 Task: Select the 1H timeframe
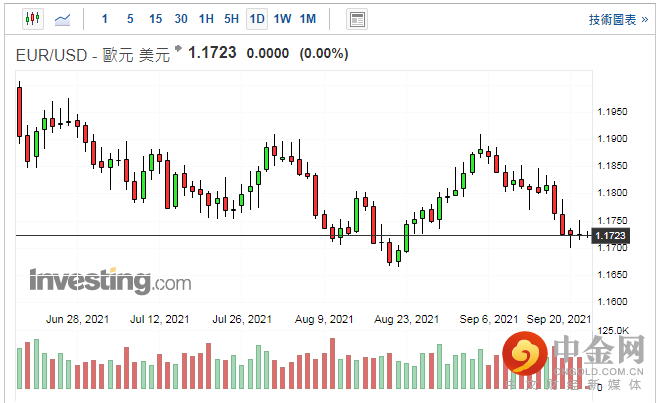[206, 19]
